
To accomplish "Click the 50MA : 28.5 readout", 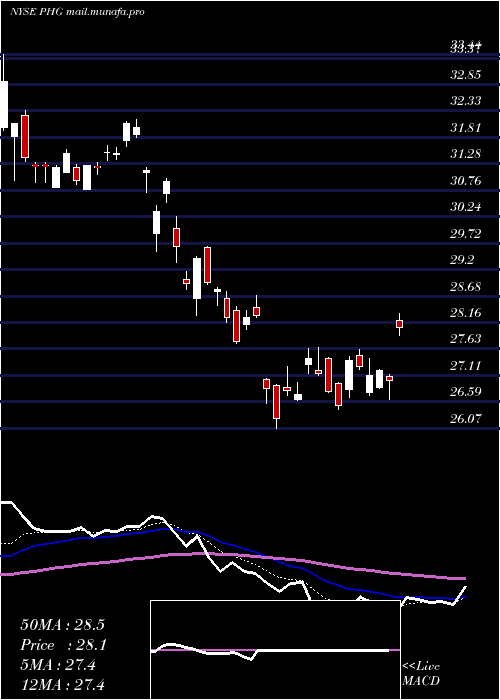I will (62, 625).
